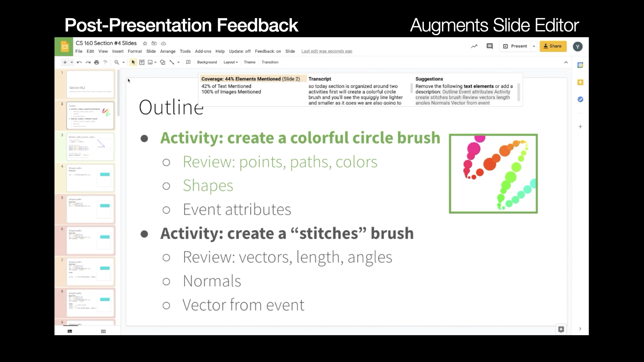
Task: Enable star/bookmark for this presentation
Action: click(x=145, y=43)
